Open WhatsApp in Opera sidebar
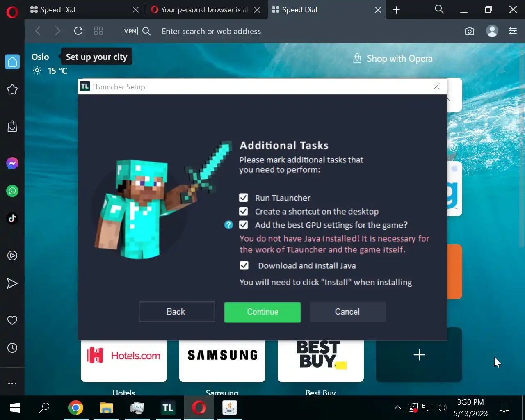 pos(12,191)
